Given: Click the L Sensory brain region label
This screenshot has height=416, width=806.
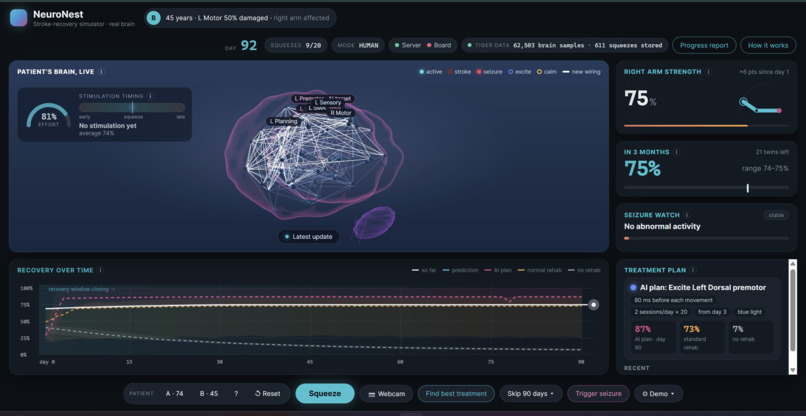Looking at the screenshot, I should pos(327,103).
